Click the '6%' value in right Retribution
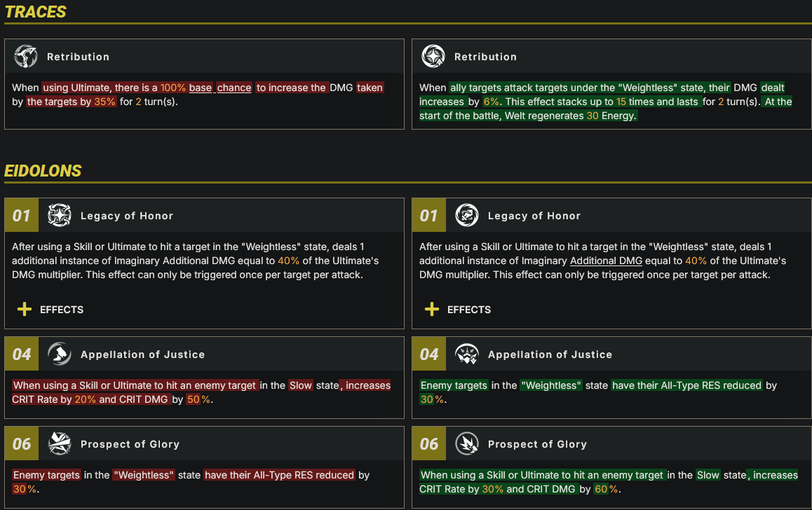This screenshot has width=812, height=510. pyautogui.click(x=491, y=102)
